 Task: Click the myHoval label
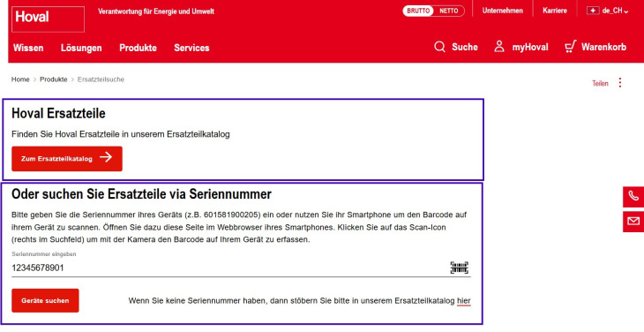point(530,48)
